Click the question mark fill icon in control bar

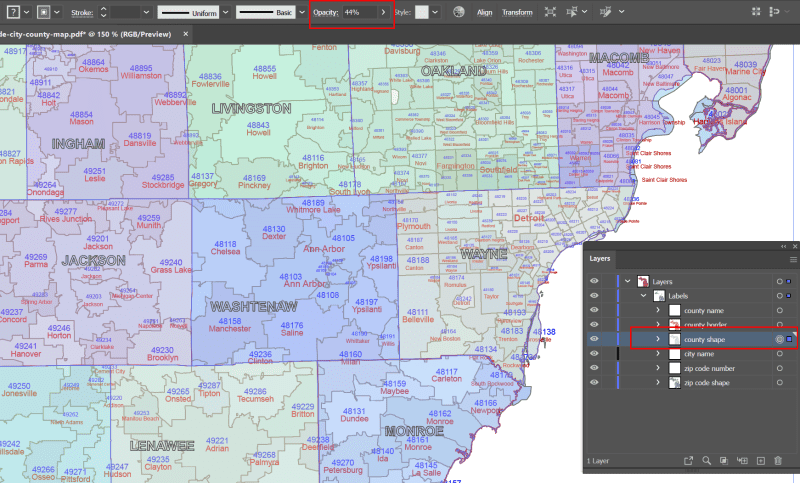pyautogui.click(x=13, y=12)
